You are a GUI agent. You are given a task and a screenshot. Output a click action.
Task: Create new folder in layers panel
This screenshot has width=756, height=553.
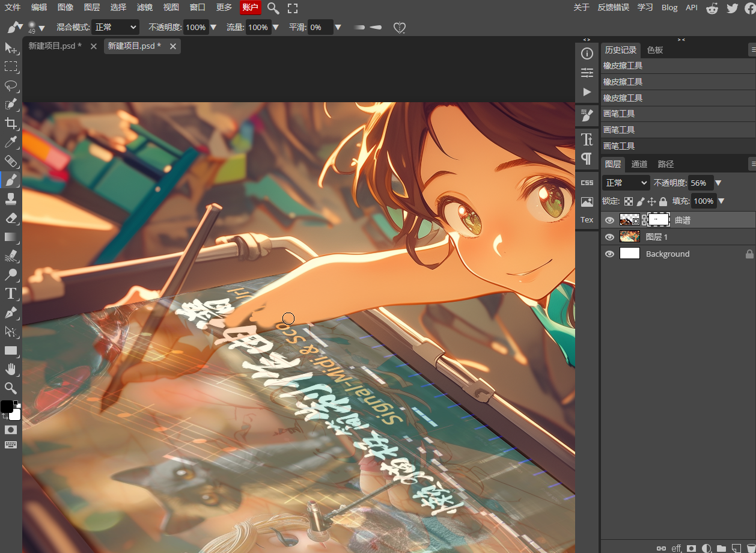click(x=721, y=548)
